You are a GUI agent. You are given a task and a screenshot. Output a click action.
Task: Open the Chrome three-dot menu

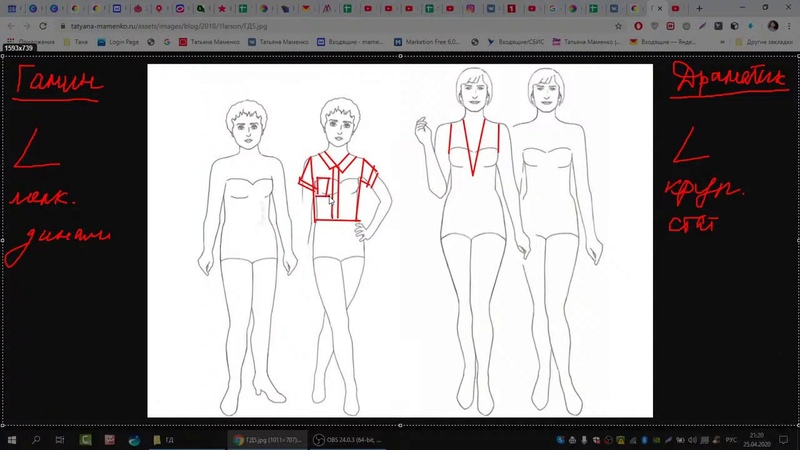tap(790, 25)
